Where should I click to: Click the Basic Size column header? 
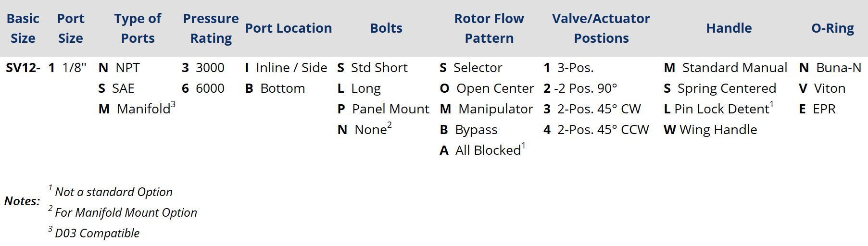tap(23, 28)
